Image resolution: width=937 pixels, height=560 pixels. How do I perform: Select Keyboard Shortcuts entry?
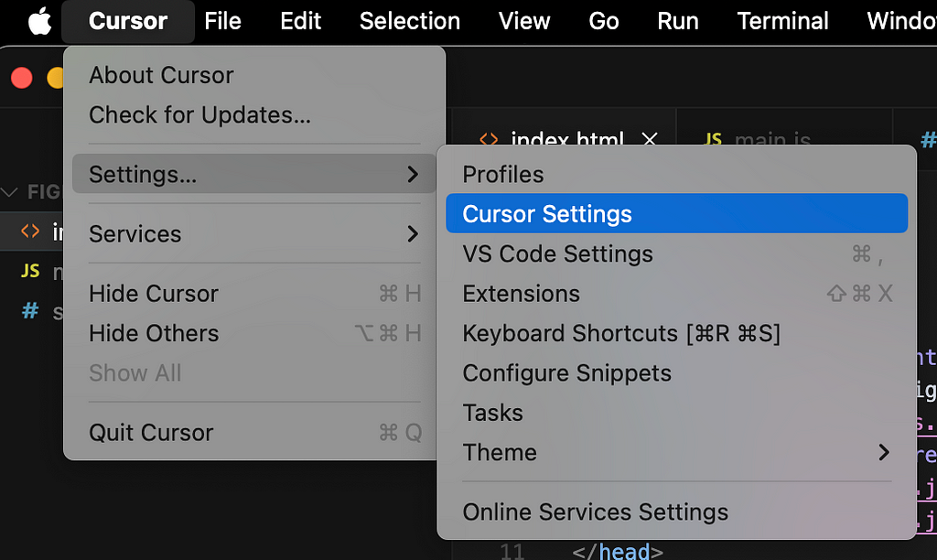point(676,333)
